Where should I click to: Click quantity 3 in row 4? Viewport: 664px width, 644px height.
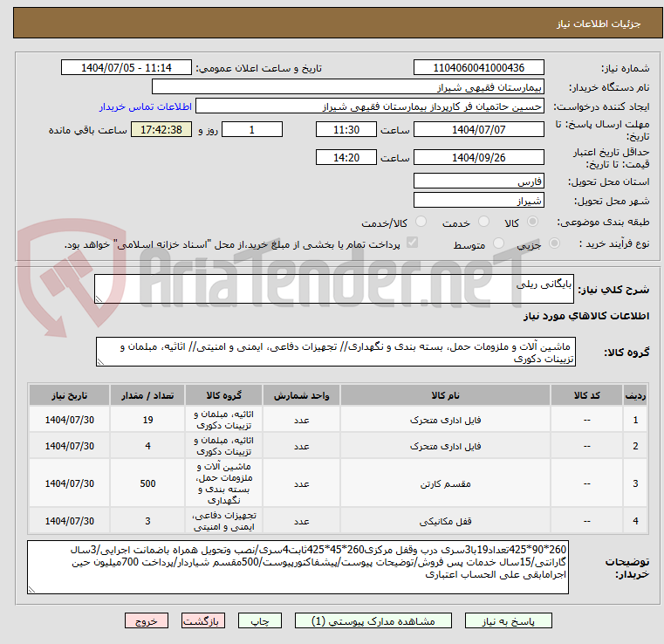pos(147,521)
